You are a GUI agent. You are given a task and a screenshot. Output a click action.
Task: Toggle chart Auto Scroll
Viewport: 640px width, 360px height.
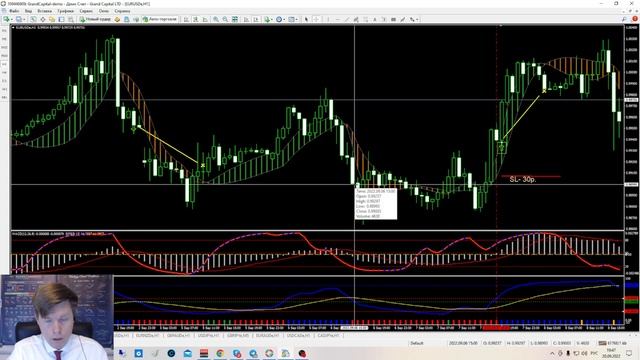coord(246,19)
